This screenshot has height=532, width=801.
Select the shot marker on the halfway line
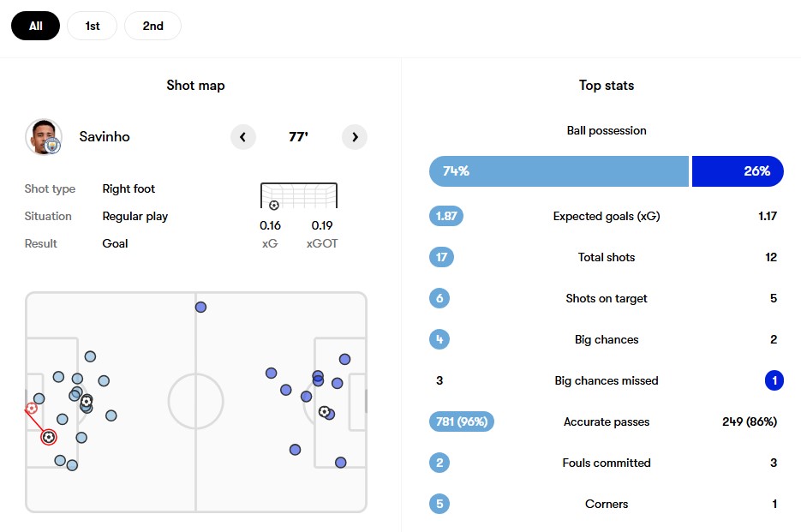pos(200,308)
